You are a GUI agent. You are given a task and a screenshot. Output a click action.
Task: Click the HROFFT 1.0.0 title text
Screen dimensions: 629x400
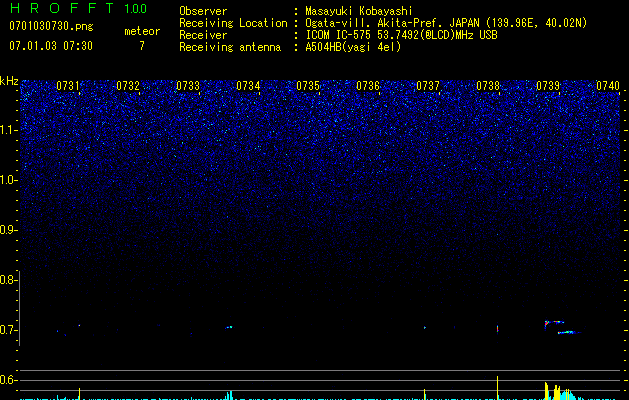pos(78,8)
